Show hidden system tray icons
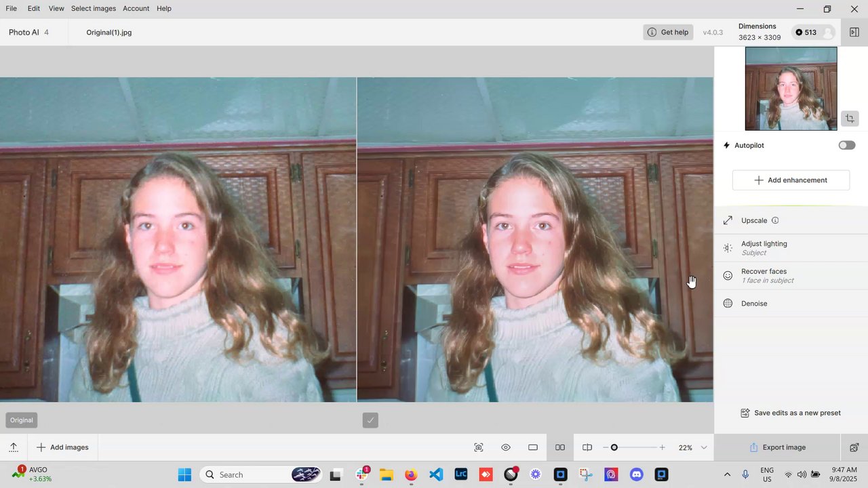 point(727,474)
